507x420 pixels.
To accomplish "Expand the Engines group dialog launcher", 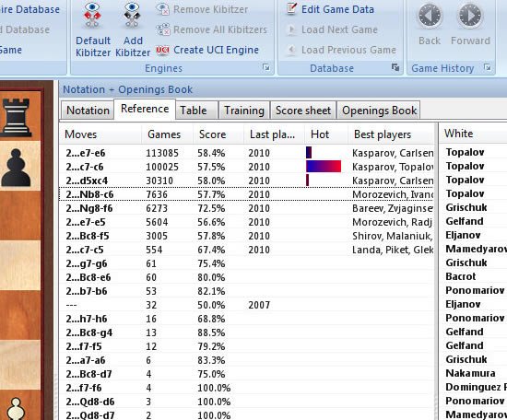I will (x=266, y=67).
